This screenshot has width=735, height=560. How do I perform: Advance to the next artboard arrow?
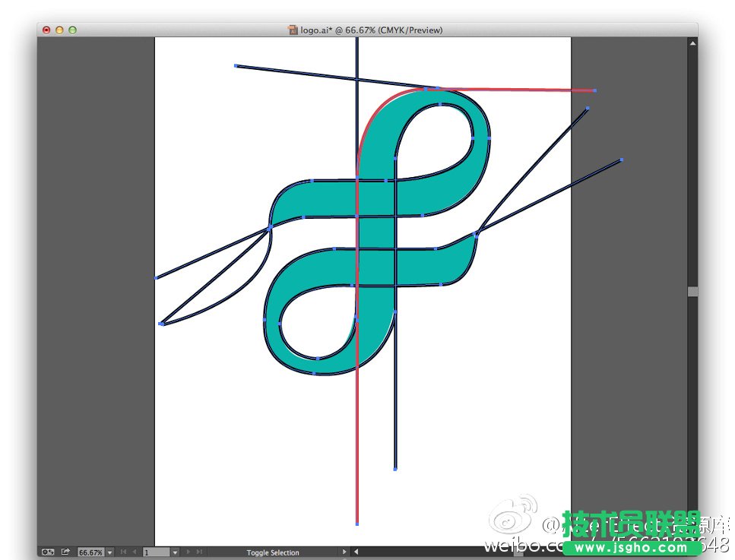pos(187,552)
